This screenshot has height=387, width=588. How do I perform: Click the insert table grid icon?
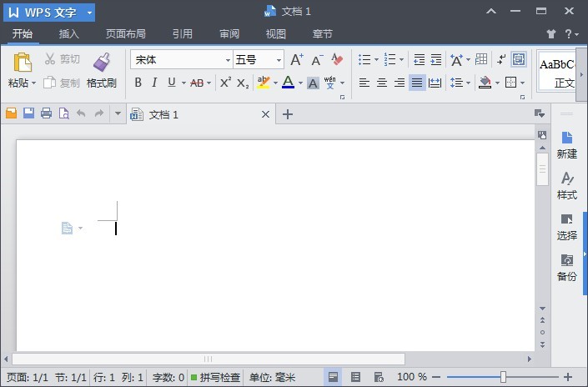click(481, 59)
